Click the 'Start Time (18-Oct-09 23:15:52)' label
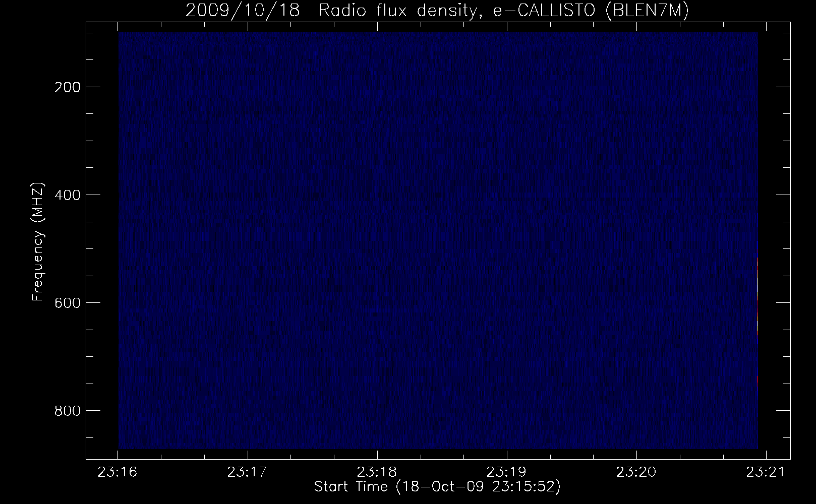This screenshot has width=816, height=504. click(437, 487)
